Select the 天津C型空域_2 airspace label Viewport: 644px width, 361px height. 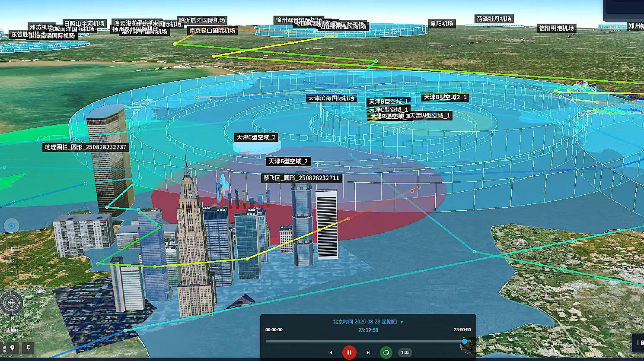pos(256,137)
